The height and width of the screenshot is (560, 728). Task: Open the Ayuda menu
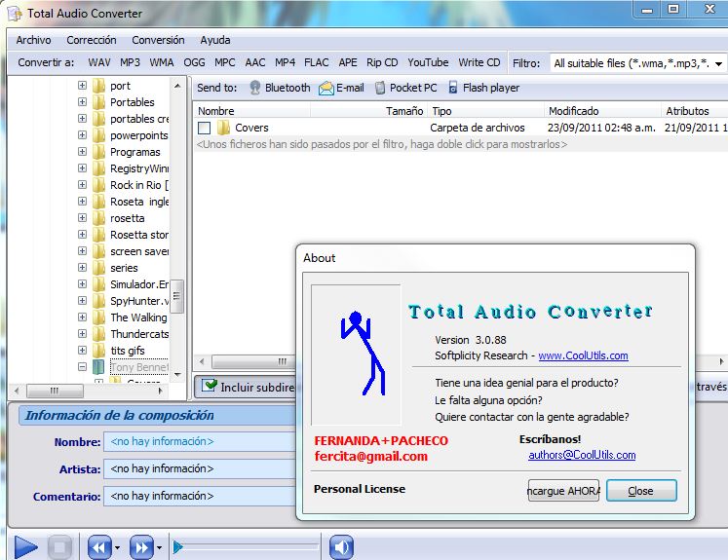pyautogui.click(x=215, y=40)
